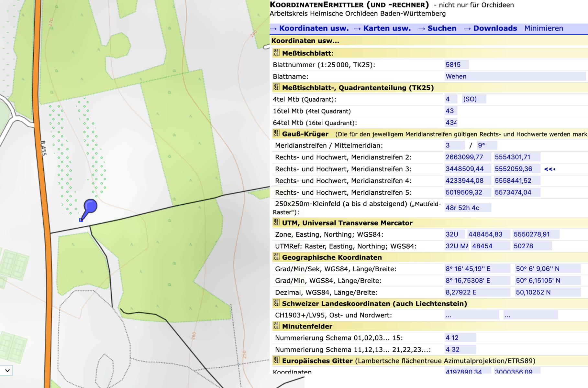Open the Suchen menu
This screenshot has height=388, width=588.
(x=437, y=28)
